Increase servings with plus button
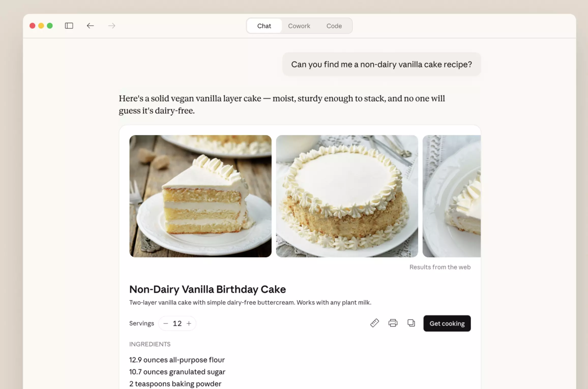Screen dimensions: 588x389 189,323
